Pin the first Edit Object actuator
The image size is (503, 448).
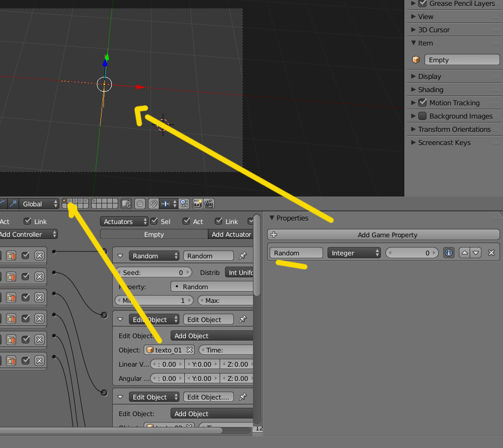coord(243,319)
